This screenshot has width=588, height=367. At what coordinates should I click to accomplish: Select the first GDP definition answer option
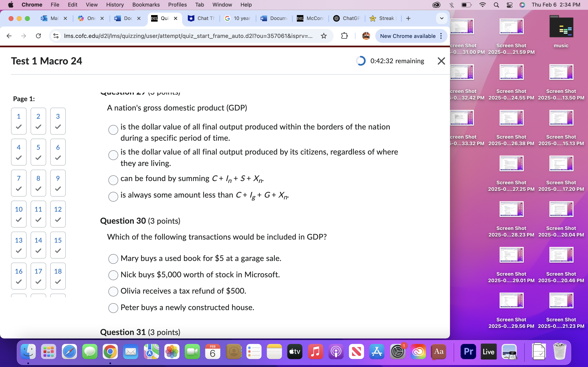(x=113, y=130)
